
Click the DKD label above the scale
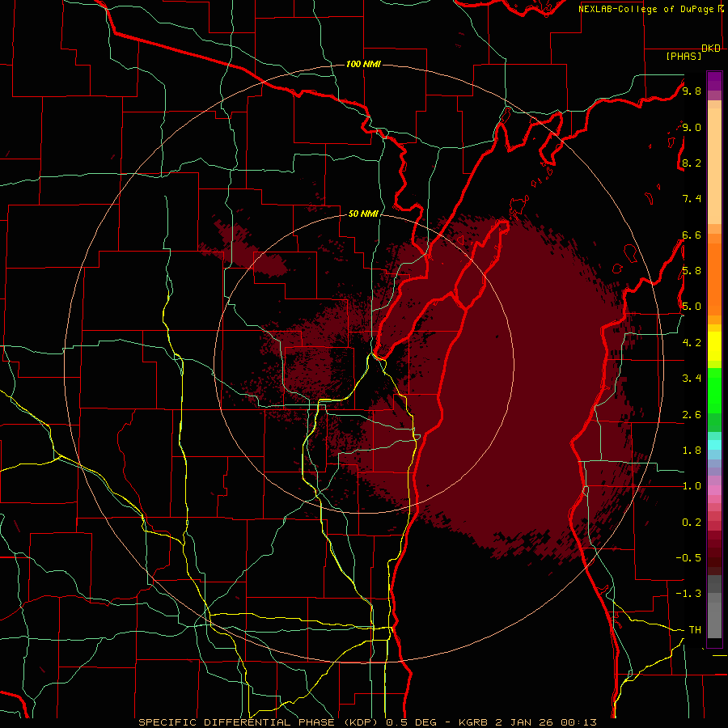click(x=711, y=49)
